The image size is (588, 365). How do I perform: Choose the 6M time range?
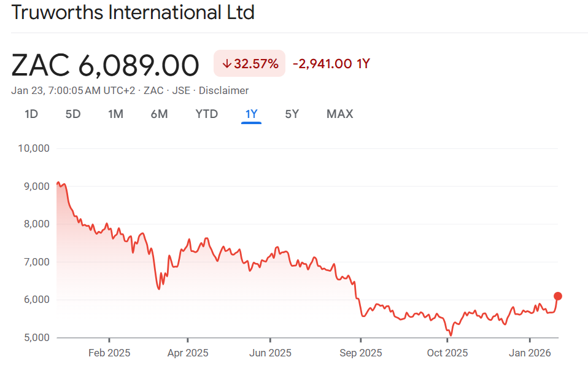point(159,114)
